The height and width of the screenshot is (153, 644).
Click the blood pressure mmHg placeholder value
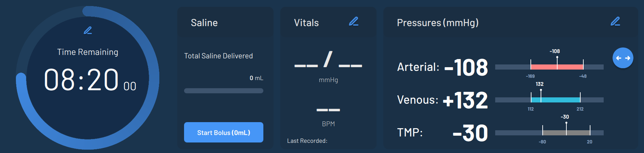[x=328, y=60]
